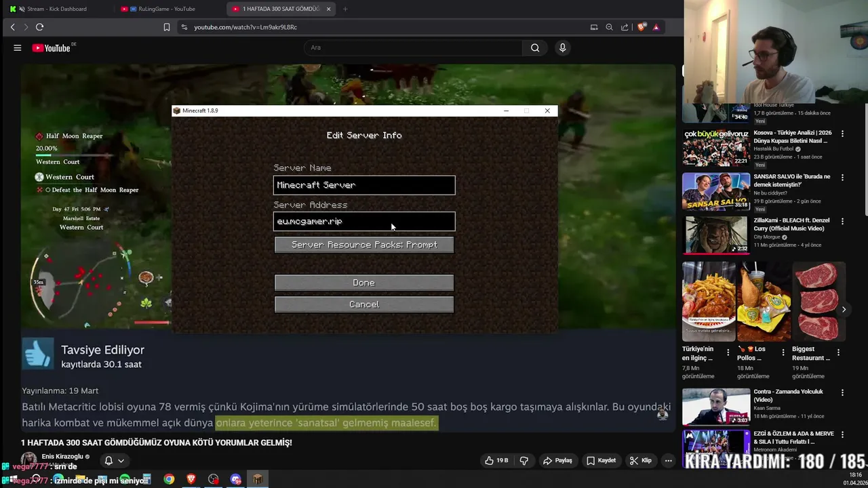This screenshot has height=488, width=868.
Task: Click the Server Name field in Minecraft
Action: [x=364, y=185]
